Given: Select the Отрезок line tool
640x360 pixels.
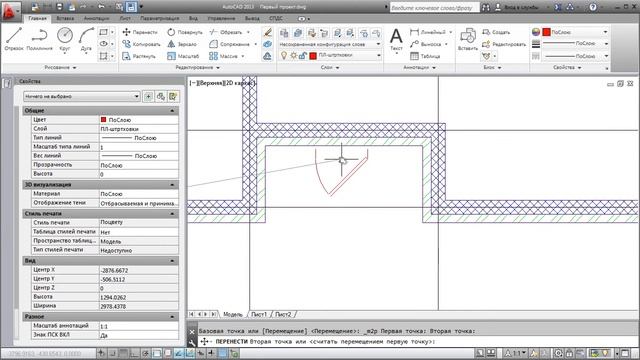Looking at the screenshot, I should tap(14, 39).
